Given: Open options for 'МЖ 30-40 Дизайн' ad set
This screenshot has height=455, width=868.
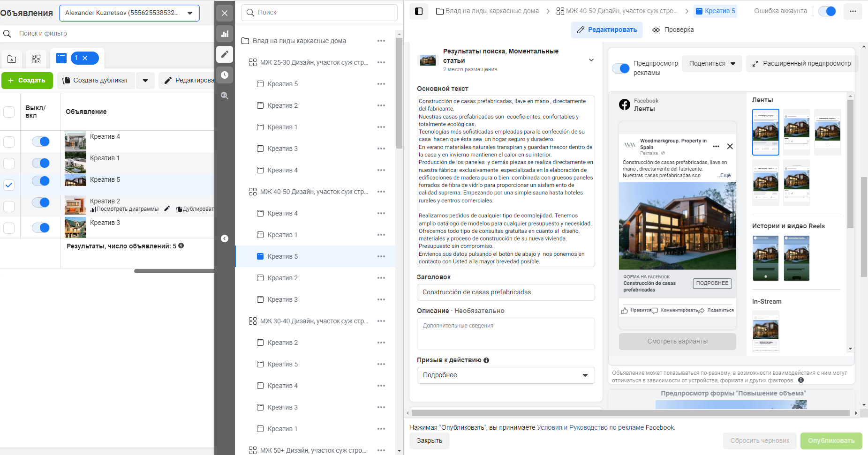Looking at the screenshot, I should (381, 321).
